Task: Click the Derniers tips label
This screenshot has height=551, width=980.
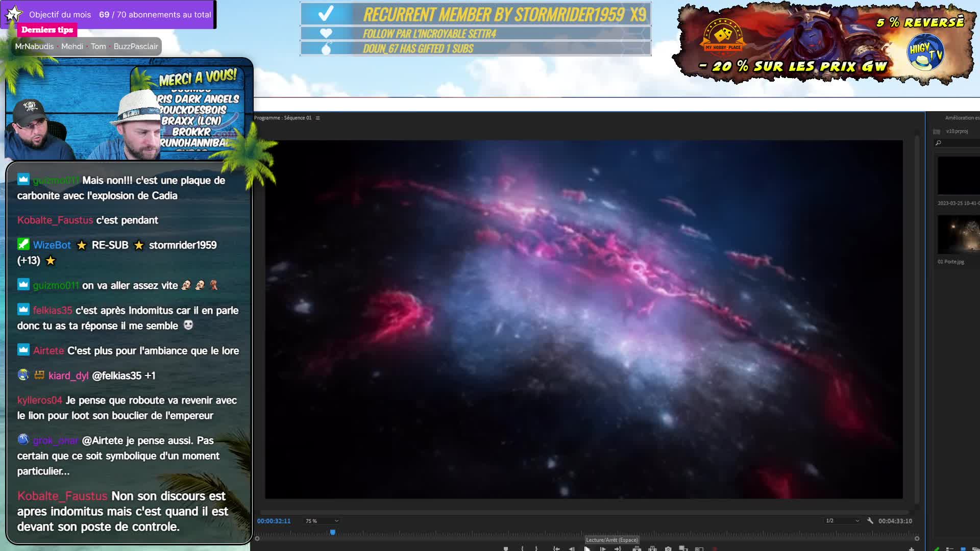Action: [47, 30]
